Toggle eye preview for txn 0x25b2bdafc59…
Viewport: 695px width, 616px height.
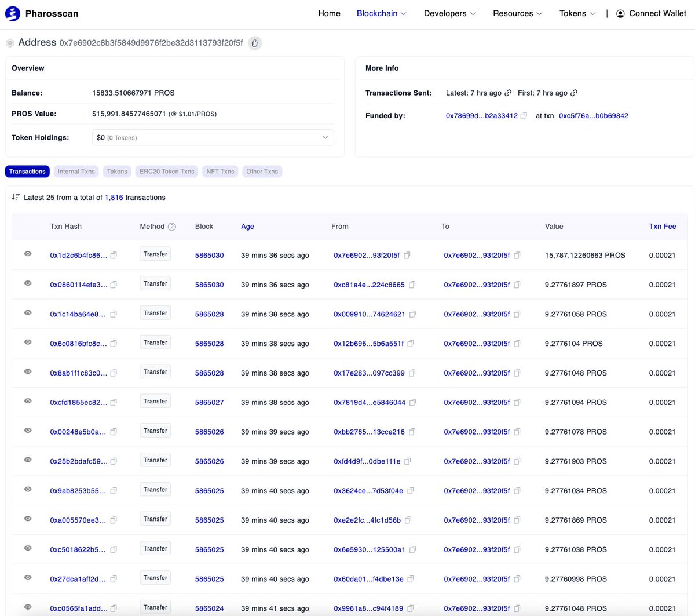point(28,460)
